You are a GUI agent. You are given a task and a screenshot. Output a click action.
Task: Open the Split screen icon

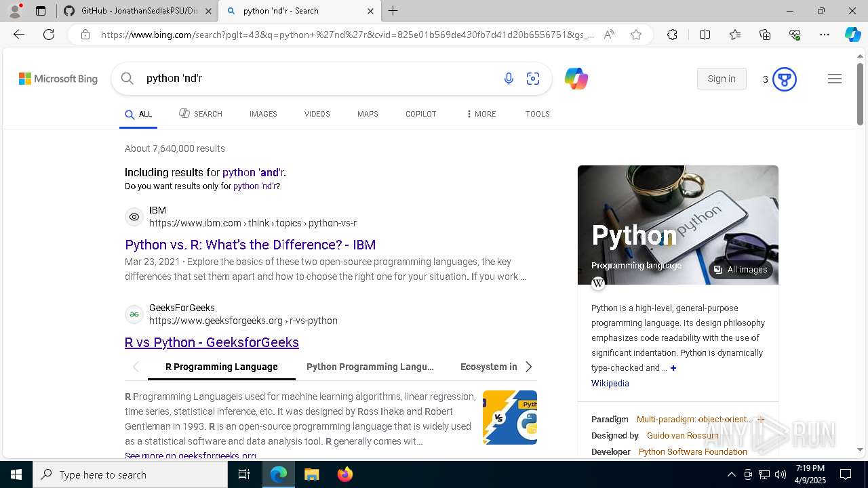(x=705, y=35)
